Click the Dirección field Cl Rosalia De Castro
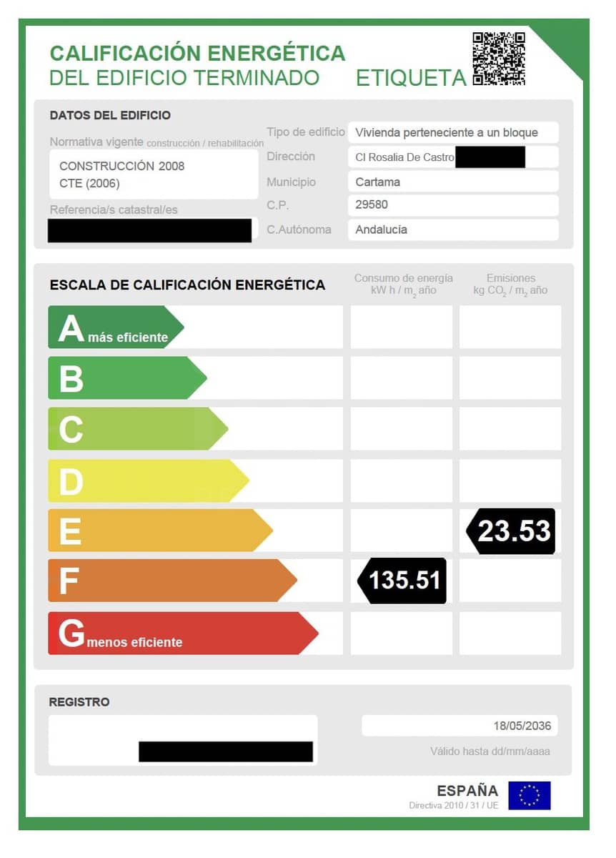 [453, 157]
